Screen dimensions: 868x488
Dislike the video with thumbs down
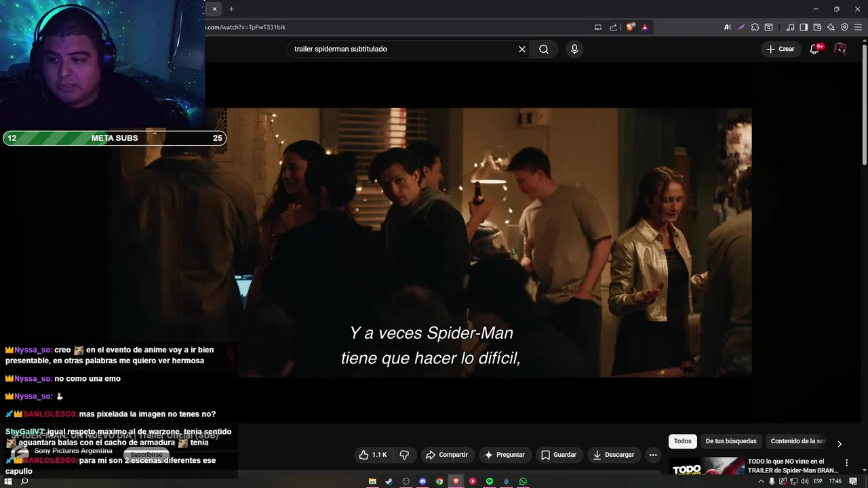(x=404, y=455)
